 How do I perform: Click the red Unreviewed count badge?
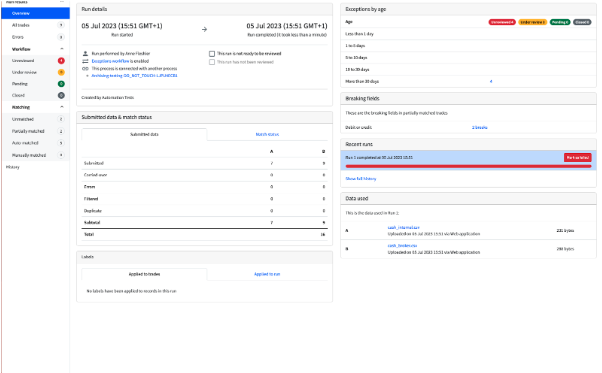61,61
